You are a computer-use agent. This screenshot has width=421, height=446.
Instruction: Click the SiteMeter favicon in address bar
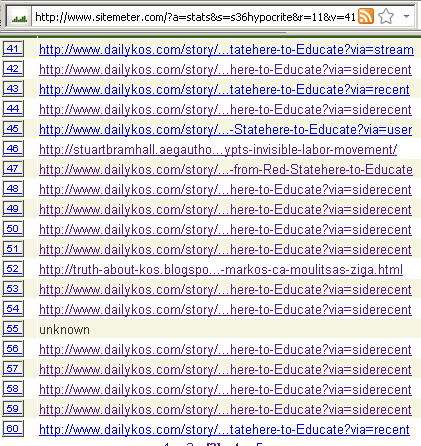[19, 17]
